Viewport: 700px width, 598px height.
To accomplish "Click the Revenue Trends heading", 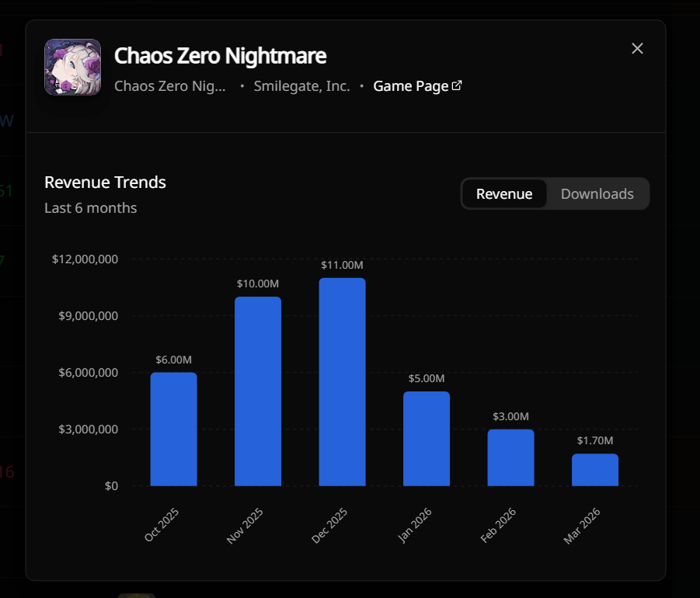I will coord(106,182).
